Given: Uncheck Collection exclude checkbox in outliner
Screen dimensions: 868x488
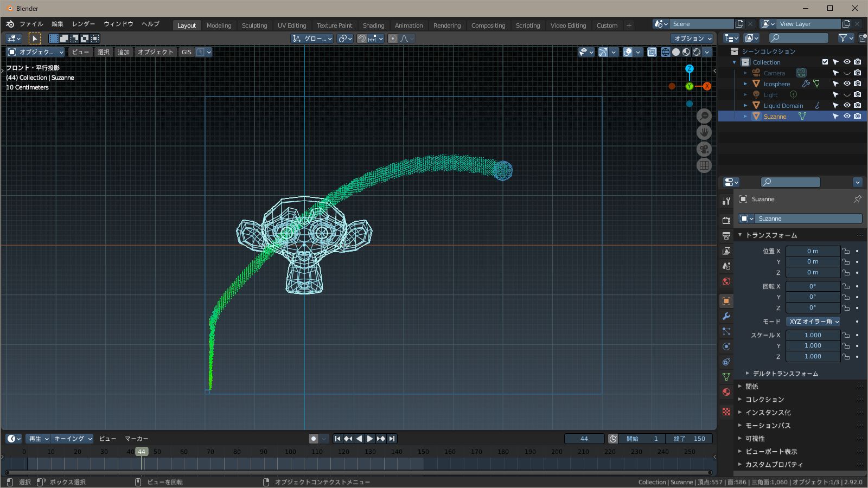Looking at the screenshot, I should [825, 62].
